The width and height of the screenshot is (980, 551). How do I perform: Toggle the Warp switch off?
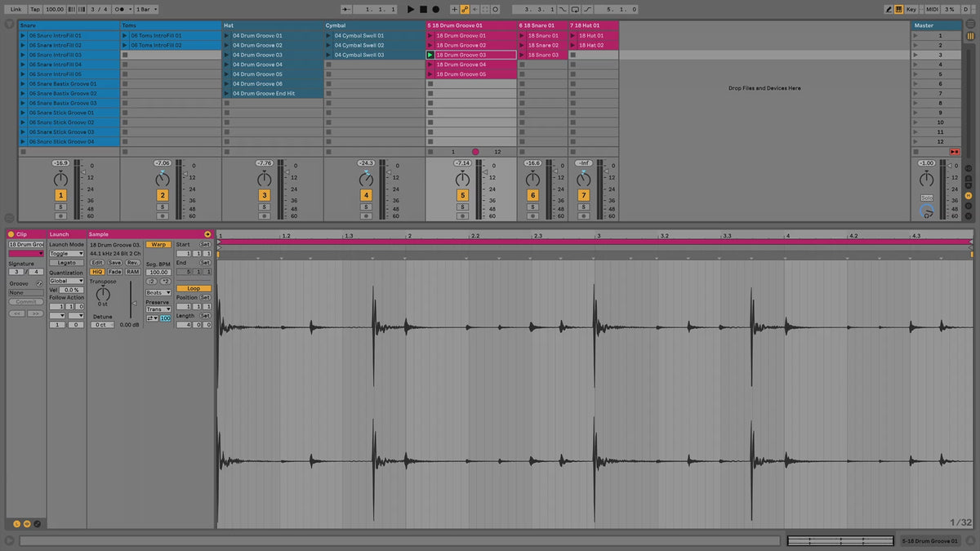(x=158, y=244)
